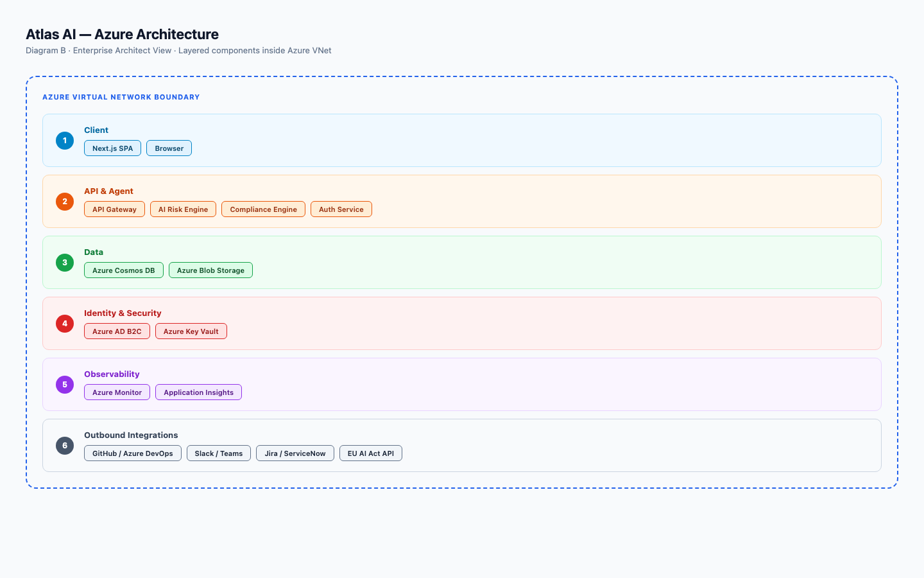The height and width of the screenshot is (578, 924).
Task: Select the Next.js SPA chip
Action: (112, 148)
